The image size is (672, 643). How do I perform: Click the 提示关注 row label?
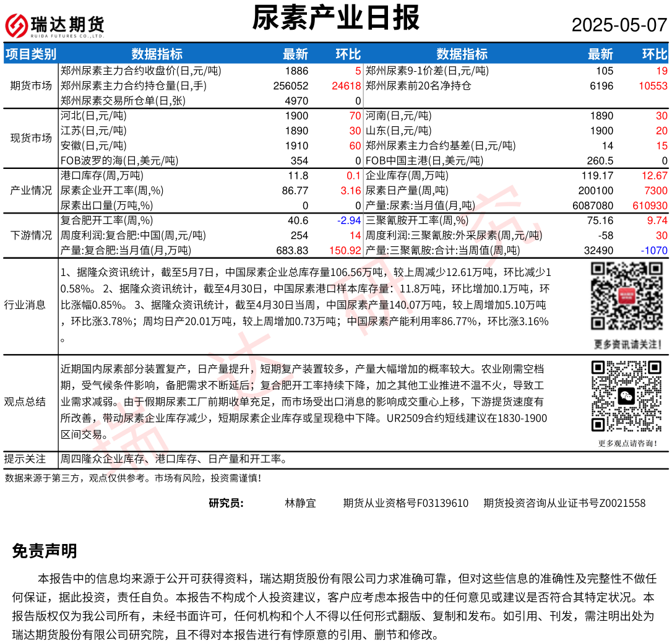[x=25, y=459]
